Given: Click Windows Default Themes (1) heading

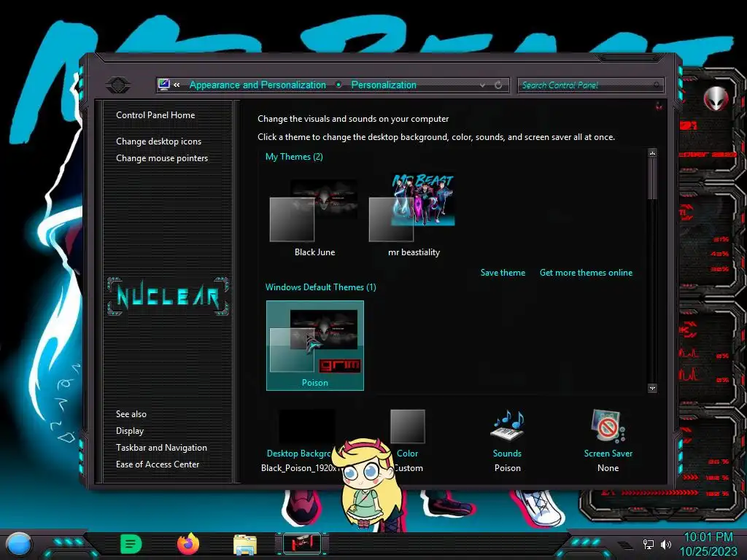Looking at the screenshot, I should [x=321, y=287].
